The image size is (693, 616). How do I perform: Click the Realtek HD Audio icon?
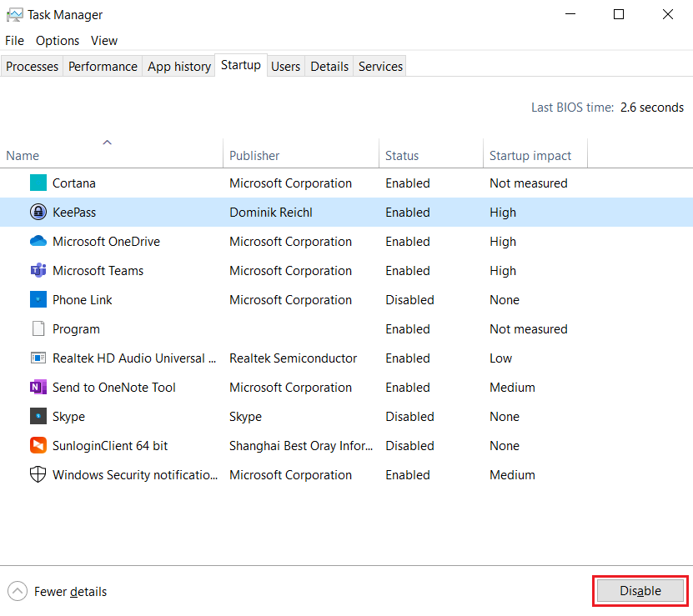click(x=37, y=358)
